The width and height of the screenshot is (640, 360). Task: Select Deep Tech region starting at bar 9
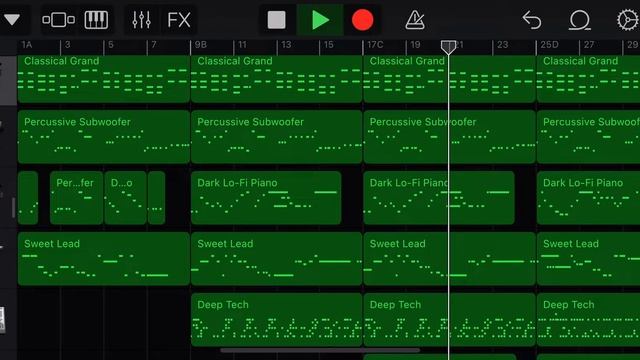click(276, 320)
